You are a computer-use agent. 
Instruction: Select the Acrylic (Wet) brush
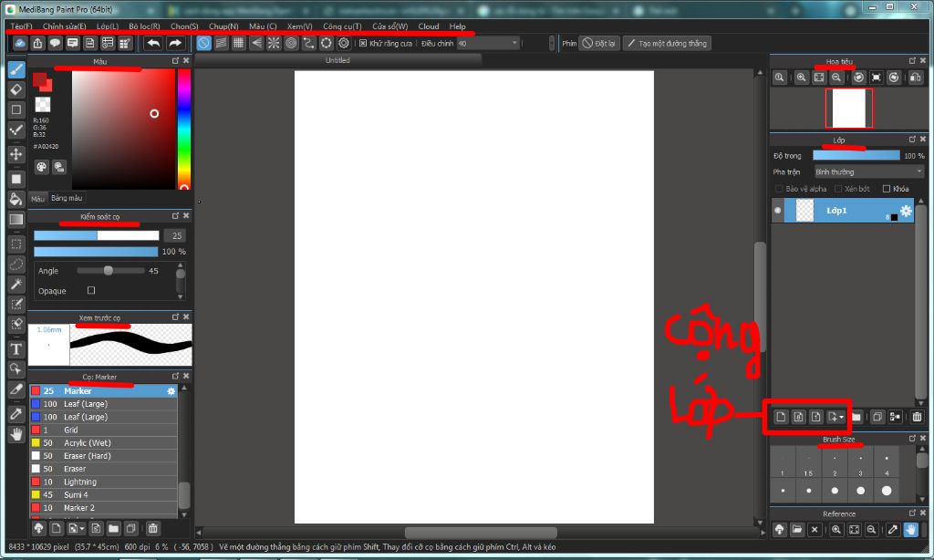coord(104,442)
